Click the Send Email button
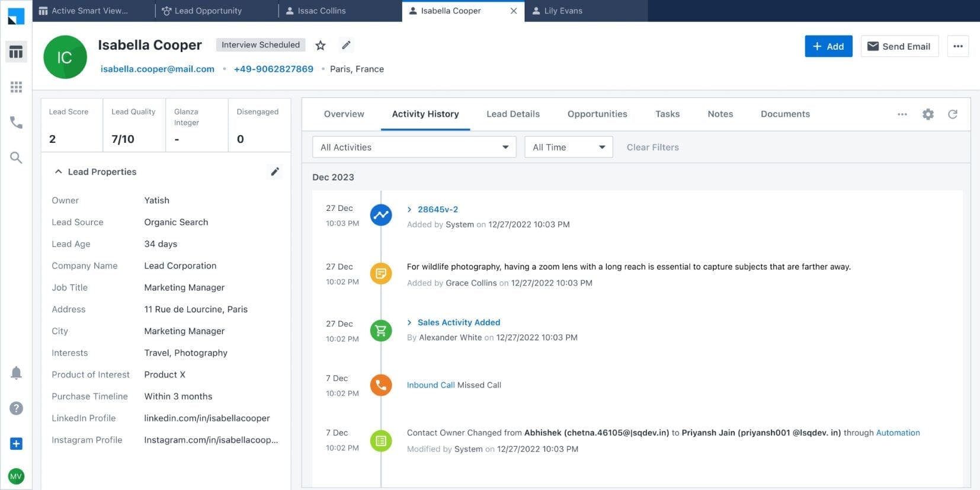980x490 pixels. tap(899, 46)
